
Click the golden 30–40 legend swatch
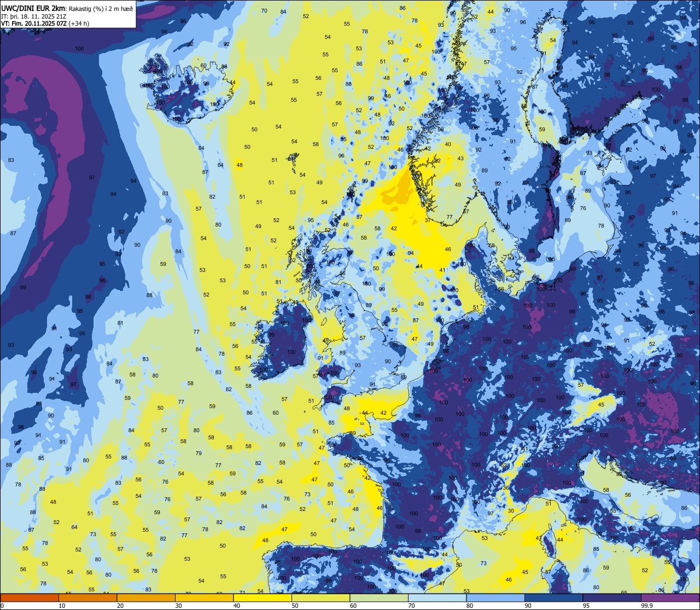click(x=204, y=598)
